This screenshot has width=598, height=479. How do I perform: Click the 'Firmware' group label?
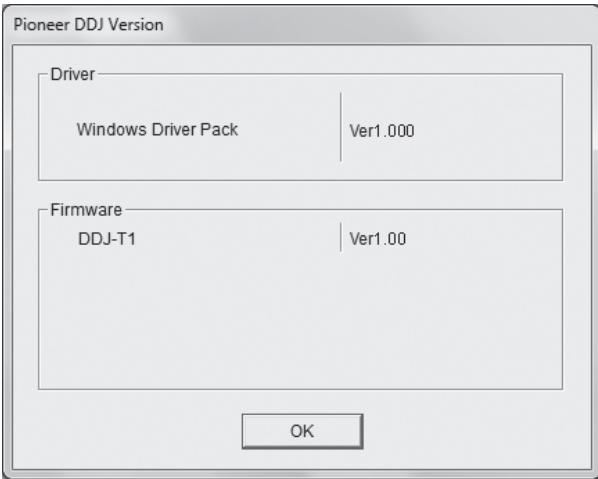(86, 210)
